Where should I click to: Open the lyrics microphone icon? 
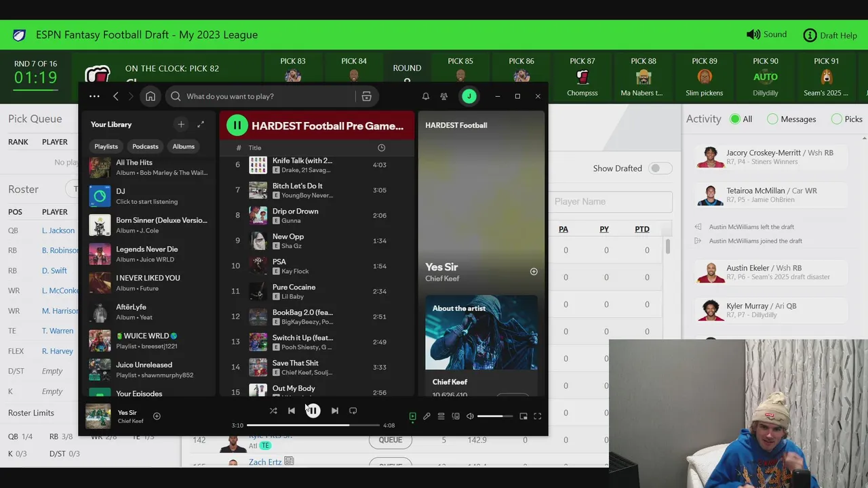click(427, 416)
